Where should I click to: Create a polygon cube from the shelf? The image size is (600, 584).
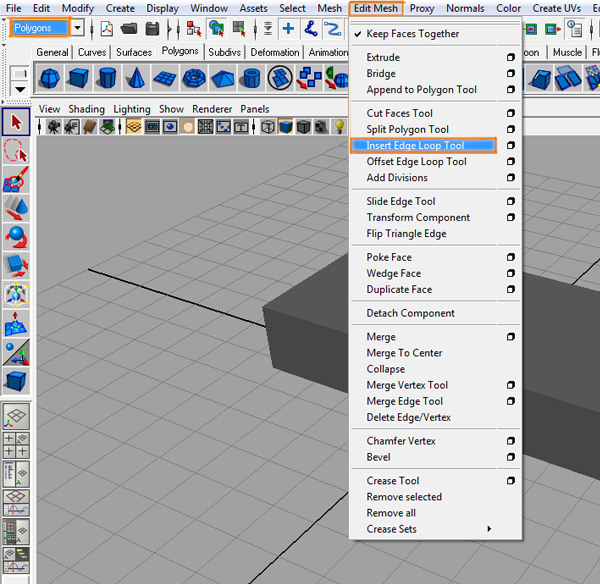pos(78,78)
